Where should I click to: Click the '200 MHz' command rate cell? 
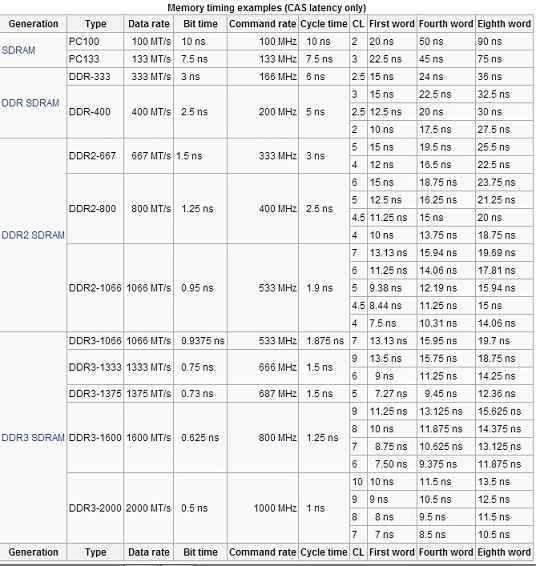pos(263,112)
